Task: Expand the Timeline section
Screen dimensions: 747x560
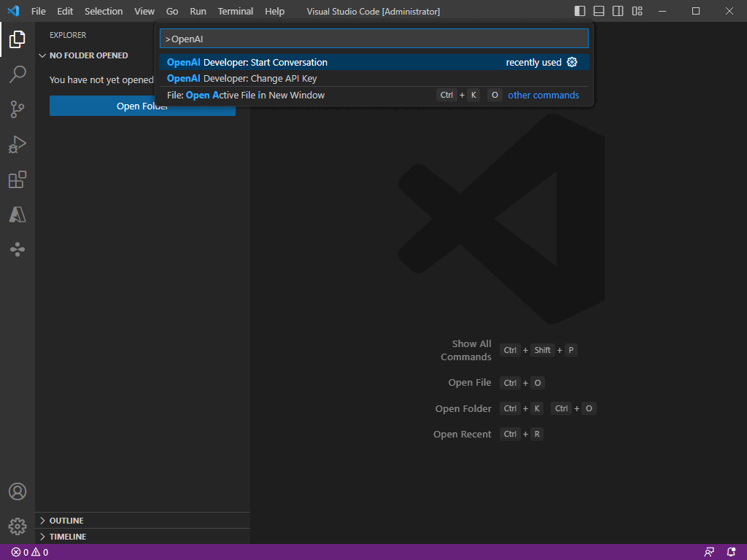Action: [x=142, y=537]
